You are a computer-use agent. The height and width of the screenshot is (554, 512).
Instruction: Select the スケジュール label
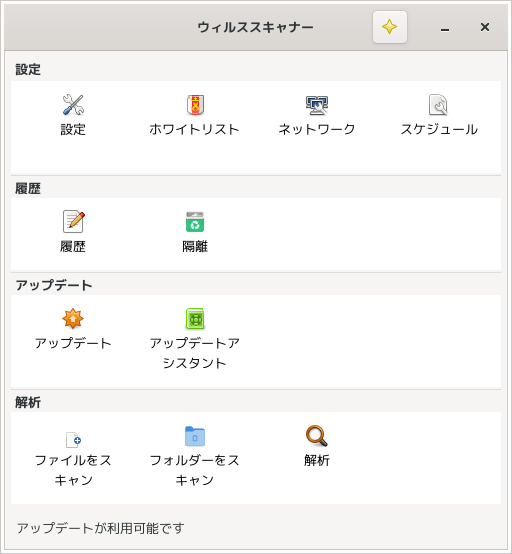439,129
